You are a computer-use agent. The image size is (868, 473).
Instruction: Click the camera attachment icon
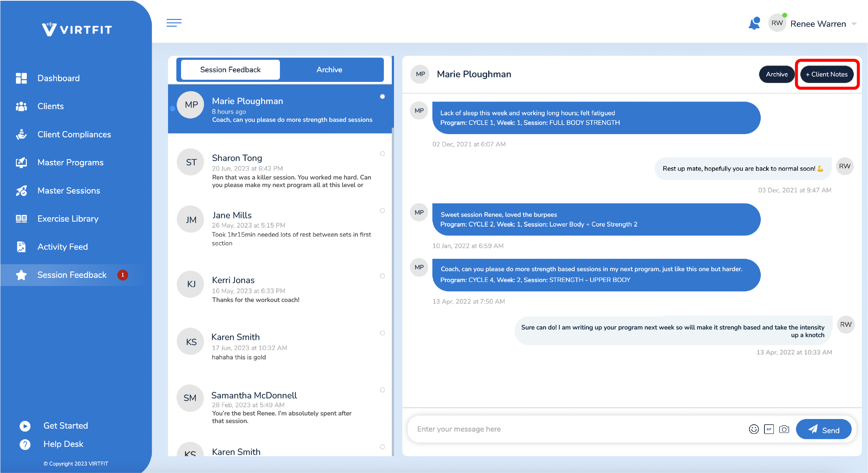(784, 429)
